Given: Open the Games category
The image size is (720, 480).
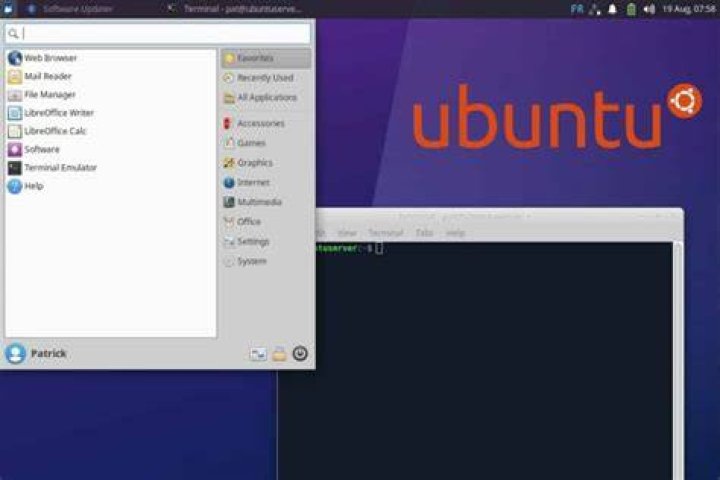Looking at the screenshot, I should pyautogui.click(x=266, y=143).
